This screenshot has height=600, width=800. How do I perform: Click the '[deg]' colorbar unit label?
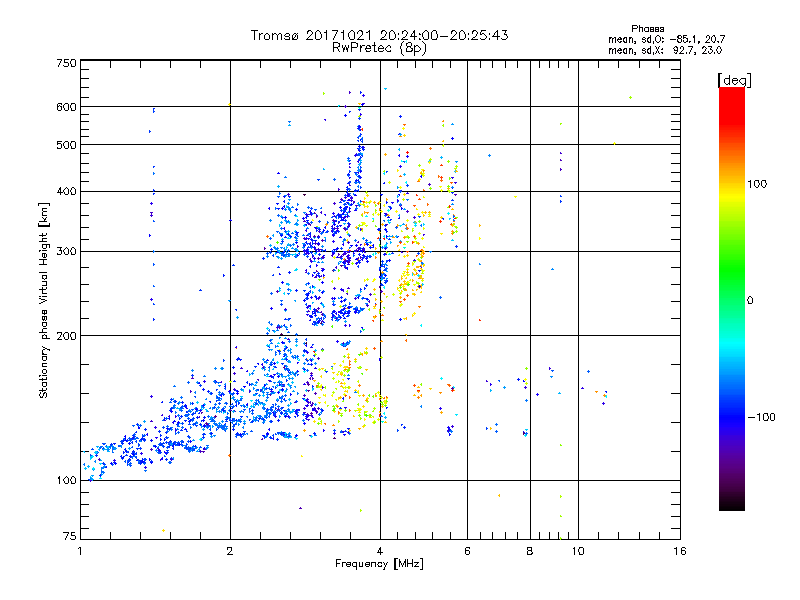(734, 80)
